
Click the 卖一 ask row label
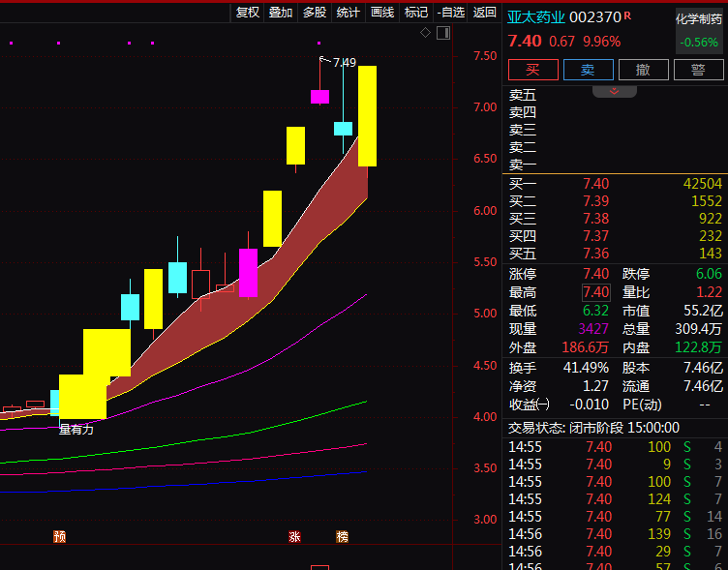tap(523, 165)
